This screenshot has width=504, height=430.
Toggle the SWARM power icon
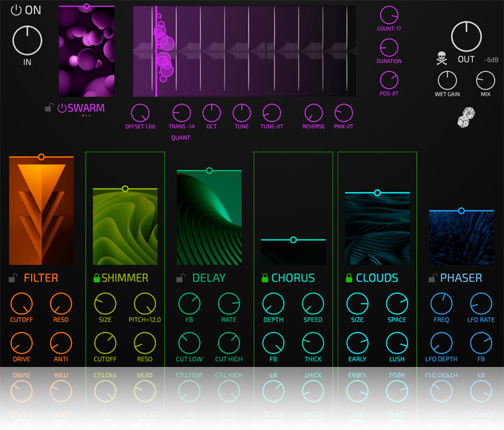point(62,108)
